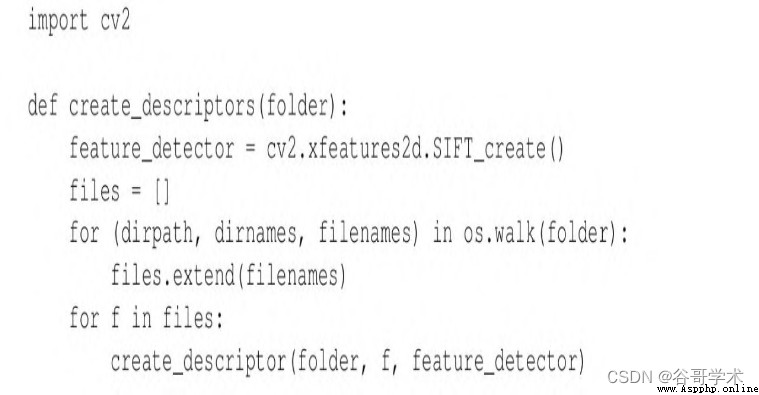Click 'filenames' inside the loop tuple
The width and height of the screenshot is (759, 395).
coord(364,233)
